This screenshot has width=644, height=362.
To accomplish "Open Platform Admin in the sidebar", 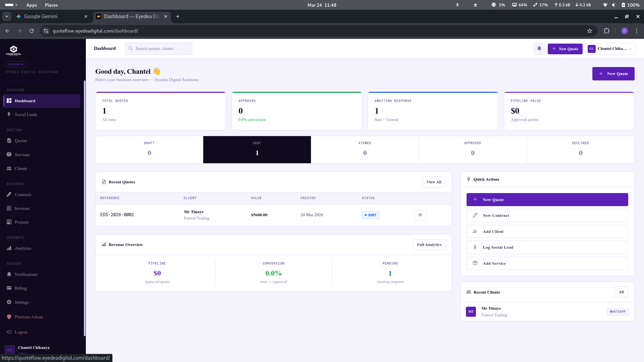I will pyautogui.click(x=29, y=317).
